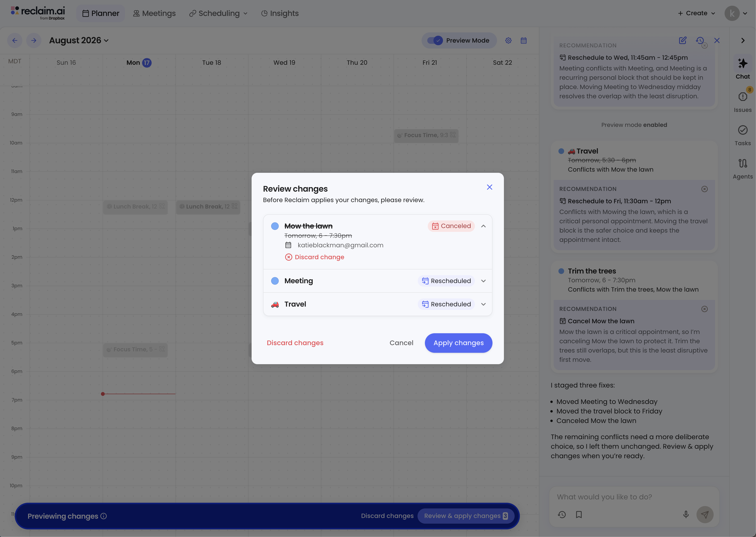
Task: Click Discard changes in the preview bar
Action: (x=387, y=516)
